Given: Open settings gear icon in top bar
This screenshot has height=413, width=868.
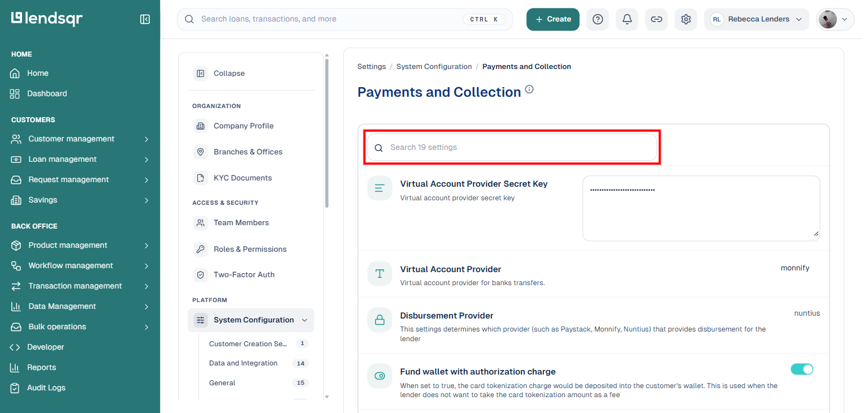Looking at the screenshot, I should point(686,19).
